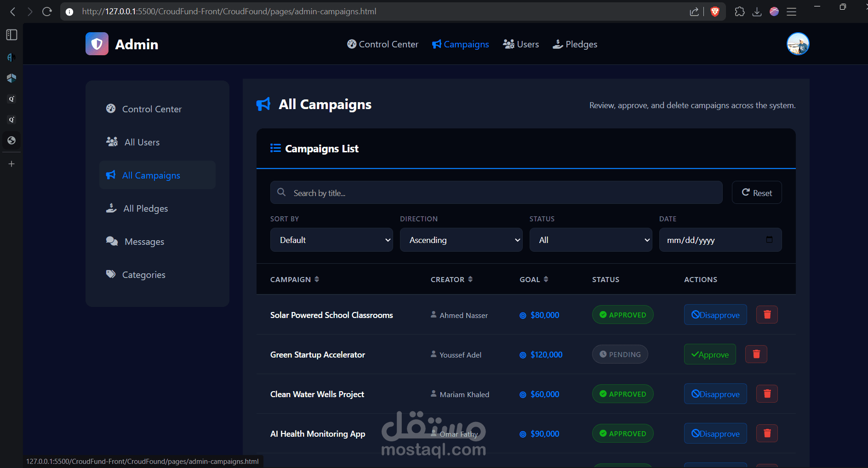Screen dimensions: 868x468
Task: Click the megaphone icon beside All Campaigns heading
Action: tap(263, 104)
